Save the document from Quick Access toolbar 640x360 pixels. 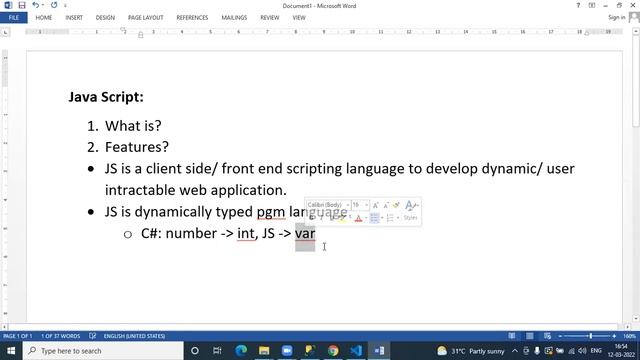pos(22,5)
